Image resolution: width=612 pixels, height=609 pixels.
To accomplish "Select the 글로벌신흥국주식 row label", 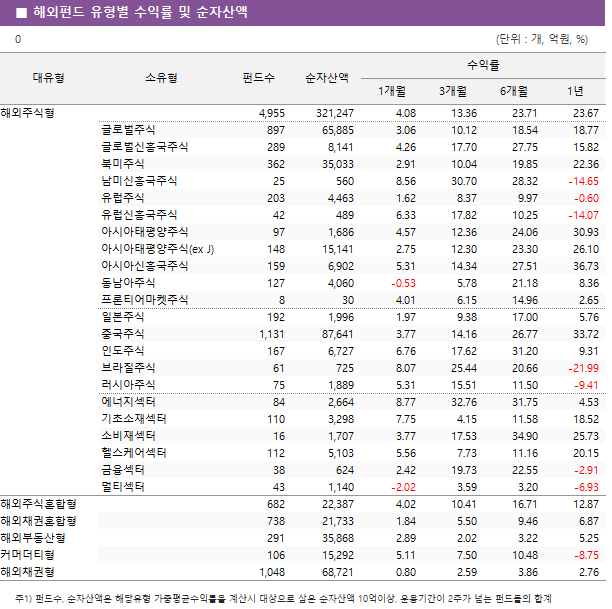I will pyautogui.click(x=144, y=147).
